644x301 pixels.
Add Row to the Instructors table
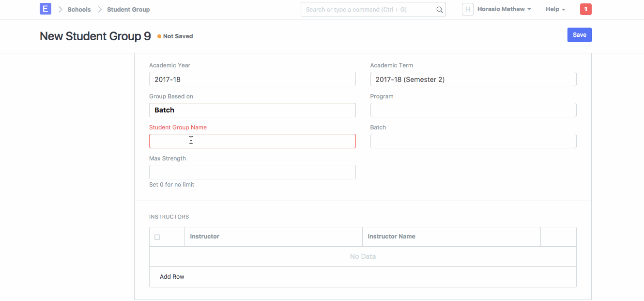(x=172, y=277)
